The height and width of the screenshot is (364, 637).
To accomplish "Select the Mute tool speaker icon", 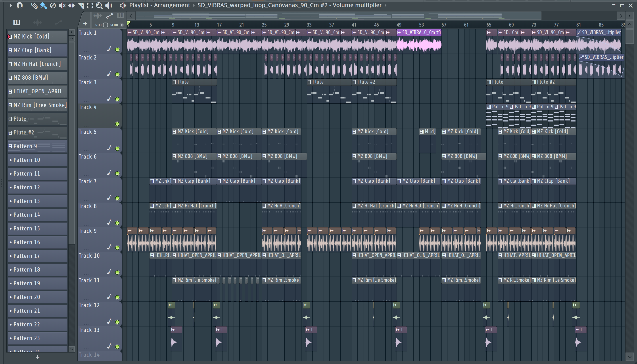I will coord(62,6).
